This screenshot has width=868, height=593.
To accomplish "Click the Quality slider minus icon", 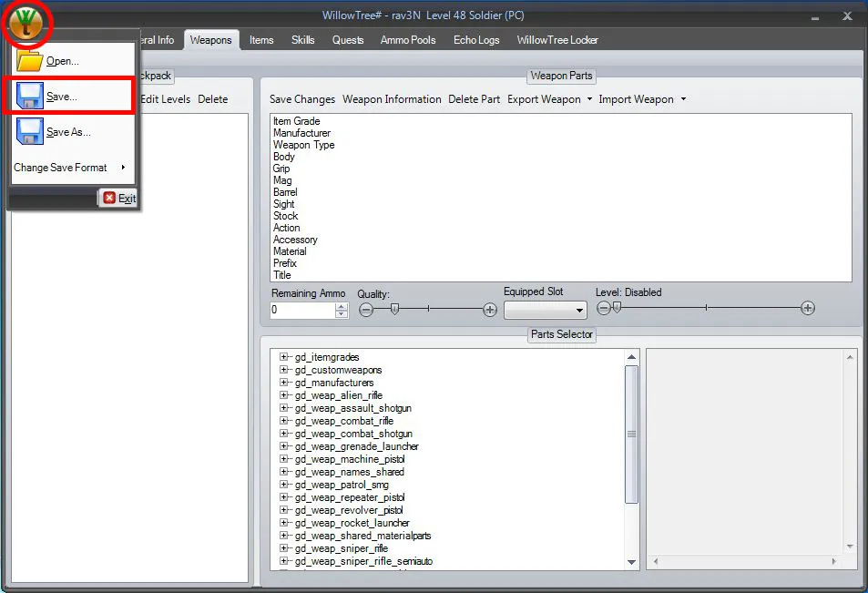I will [x=366, y=310].
